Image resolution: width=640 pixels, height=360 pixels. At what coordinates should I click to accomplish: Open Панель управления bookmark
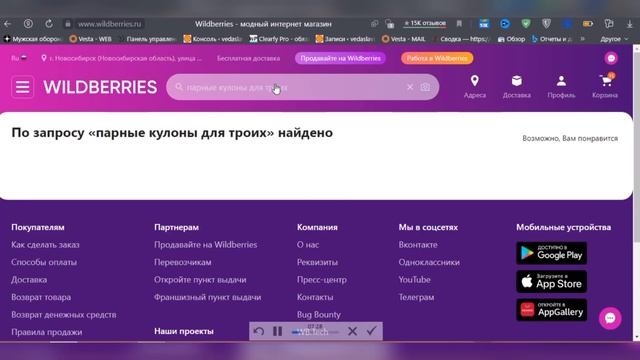[x=148, y=39]
